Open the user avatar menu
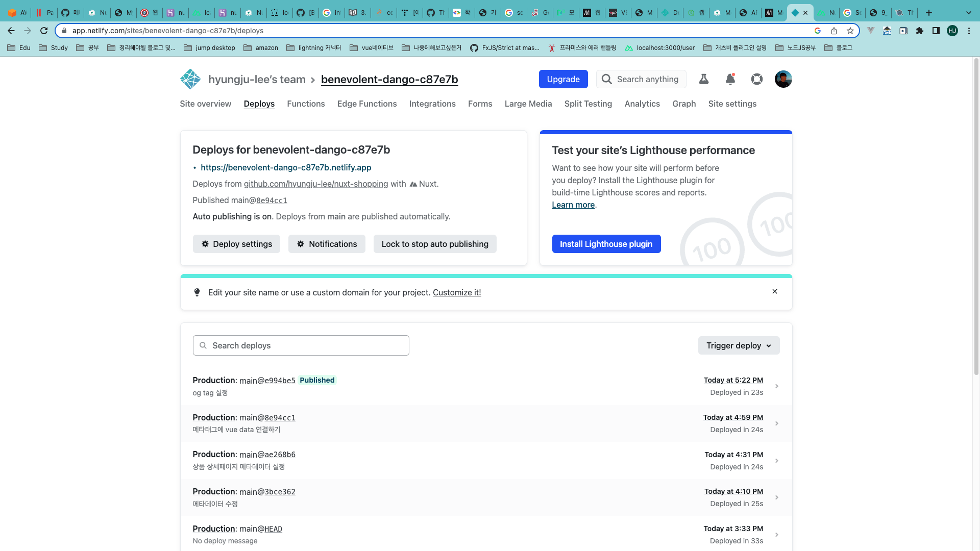Image resolution: width=980 pixels, height=551 pixels. tap(783, 79)
